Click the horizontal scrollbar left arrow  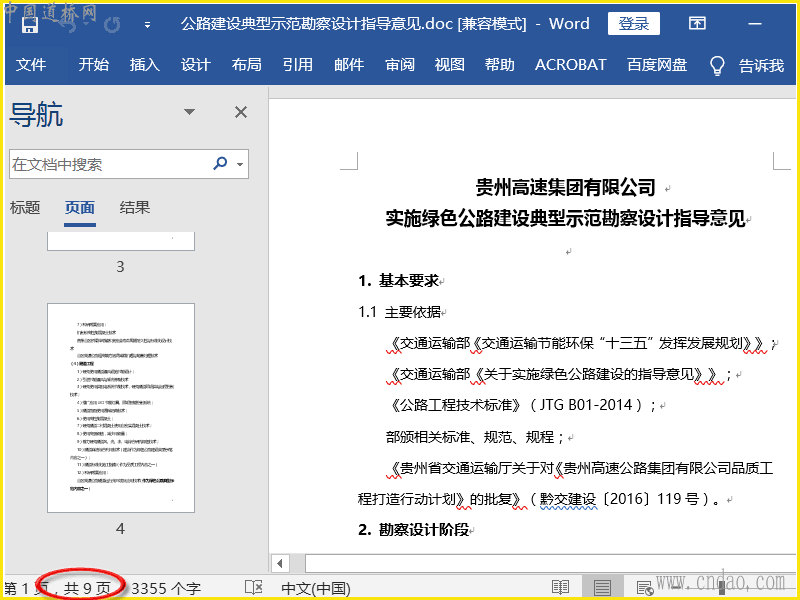pyautogui.click(x=282, y=564)
